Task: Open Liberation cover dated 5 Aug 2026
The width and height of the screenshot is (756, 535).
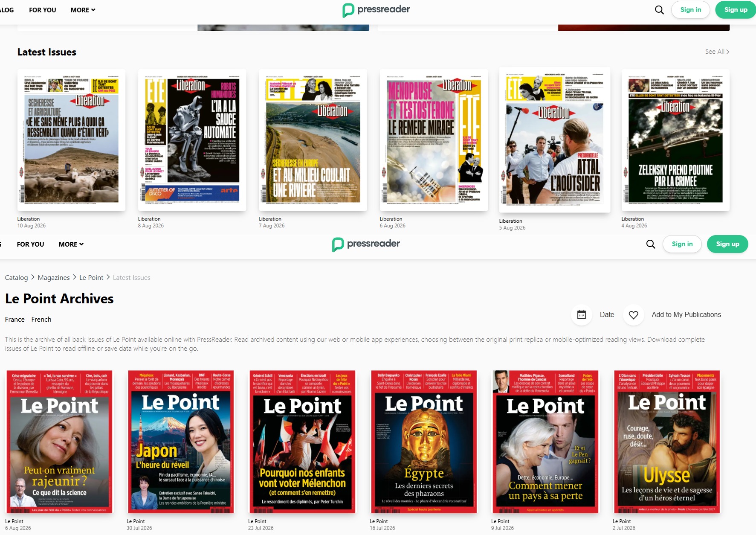Action: pyautogui.click(x=555, y=140)
